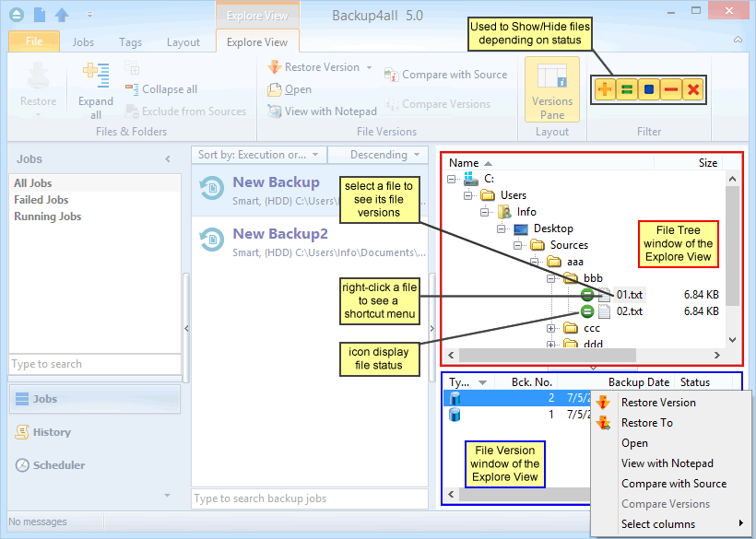Click the Restore Version ribbon button
Image resolution: width=756 pixels, height=539 pixels.
[314, 67]
